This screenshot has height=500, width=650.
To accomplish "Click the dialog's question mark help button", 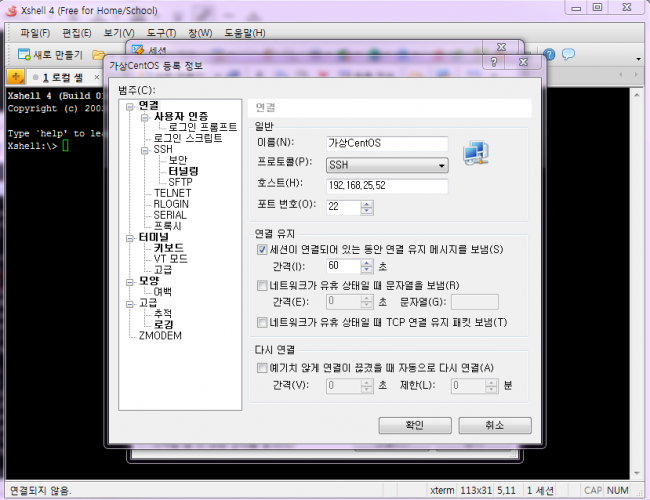I will pyautogui.click(x=493, y=62).
